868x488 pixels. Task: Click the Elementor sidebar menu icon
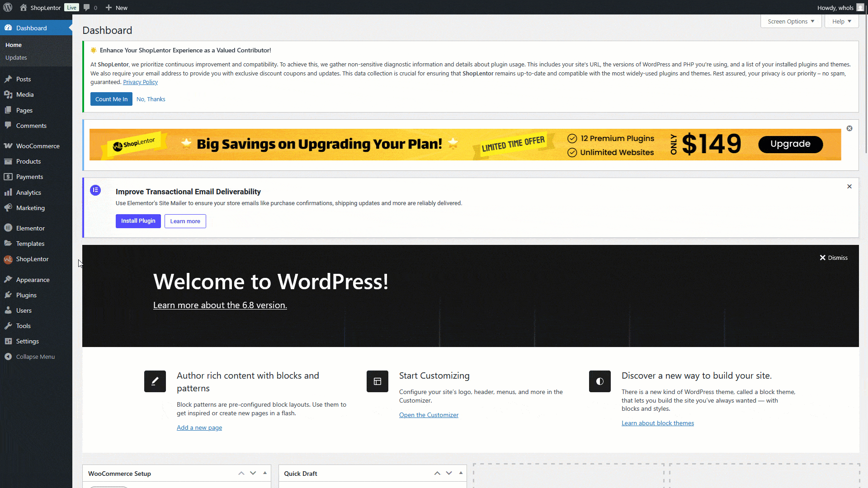coord(8,228)
